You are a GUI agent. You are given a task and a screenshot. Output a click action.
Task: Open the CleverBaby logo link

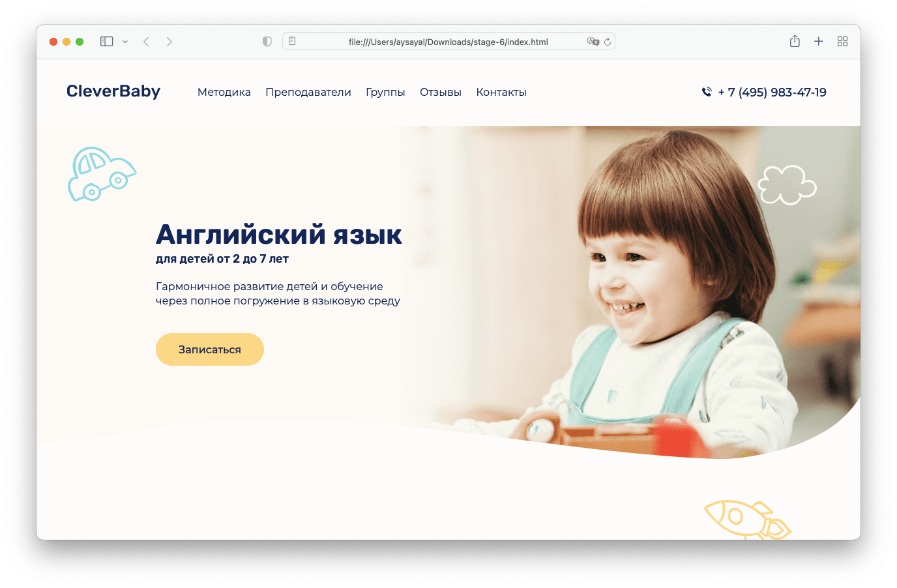click(113, 91)
